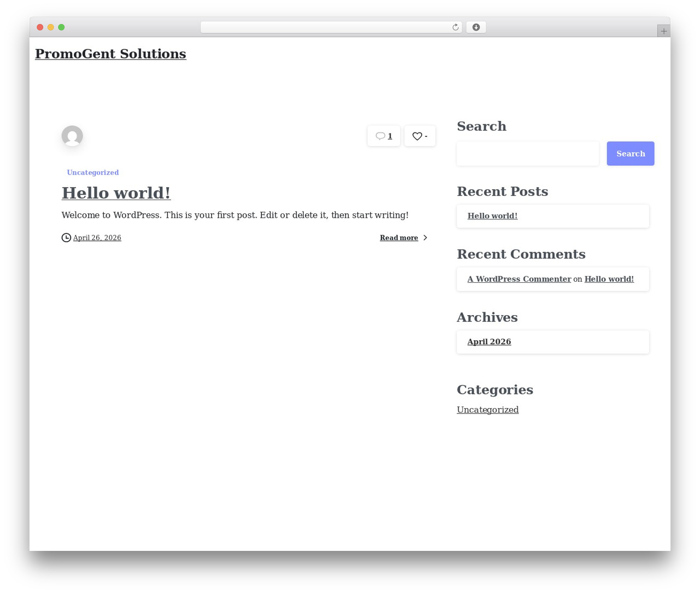This screenshot has width=700, height=593.
Task: Click the Categories heading
Action: click(x=495, y=389)
